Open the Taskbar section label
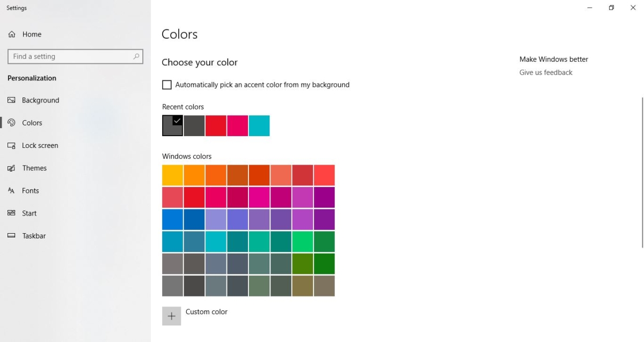The height and width of the screenshot is (342, 644). 34,235
